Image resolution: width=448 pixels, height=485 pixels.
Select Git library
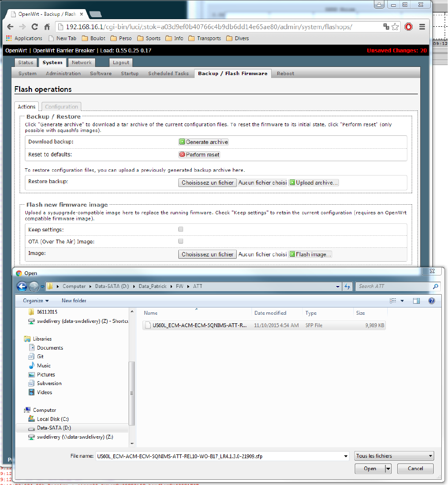click(x=40, y=357)
